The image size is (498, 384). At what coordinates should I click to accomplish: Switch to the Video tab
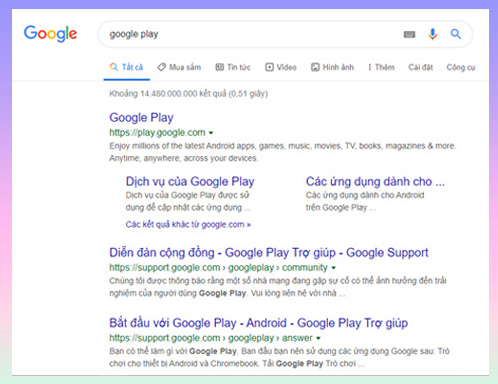tap(281, 67)
